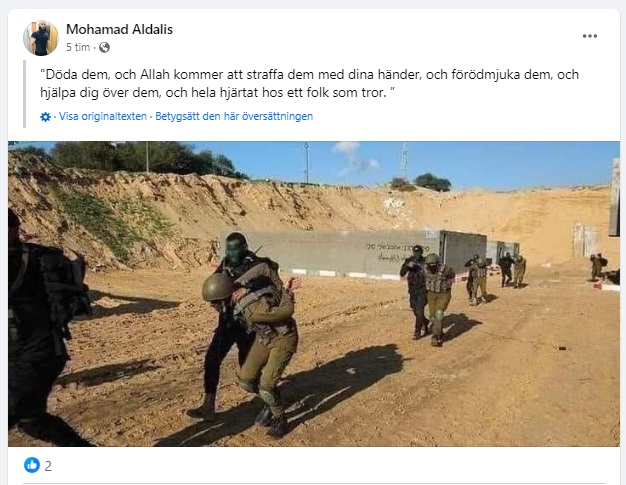
Task: Open the post's permalink via the 5 tim timestamp
Action: tap(78, 48)
